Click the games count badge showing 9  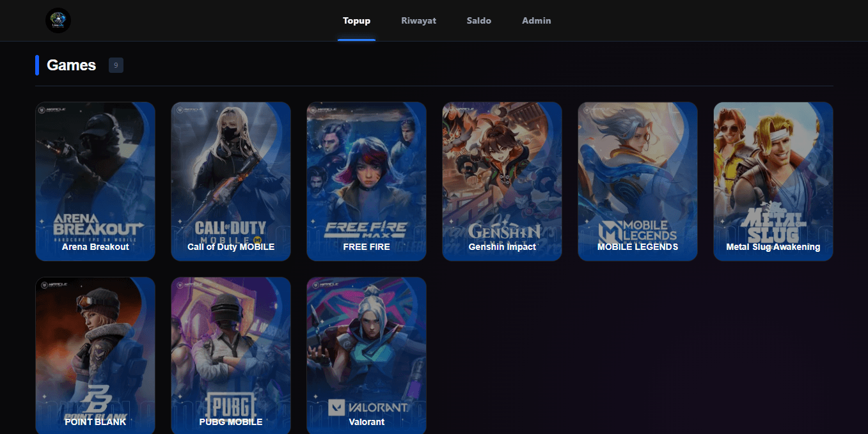[x=116, y=65]
